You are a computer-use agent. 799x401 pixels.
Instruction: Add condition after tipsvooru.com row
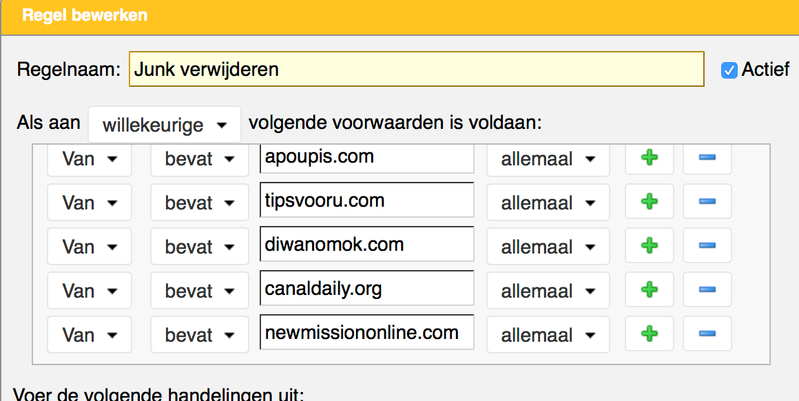(649, 202)
